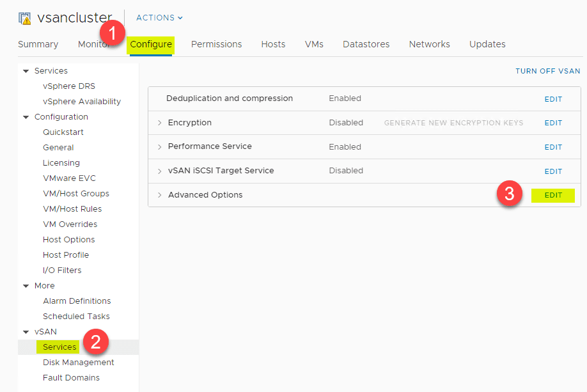This screenshot has height=392, width=587.
Task: Select vSphere DRS in sidebar
Action: click(x=69, y=86)
